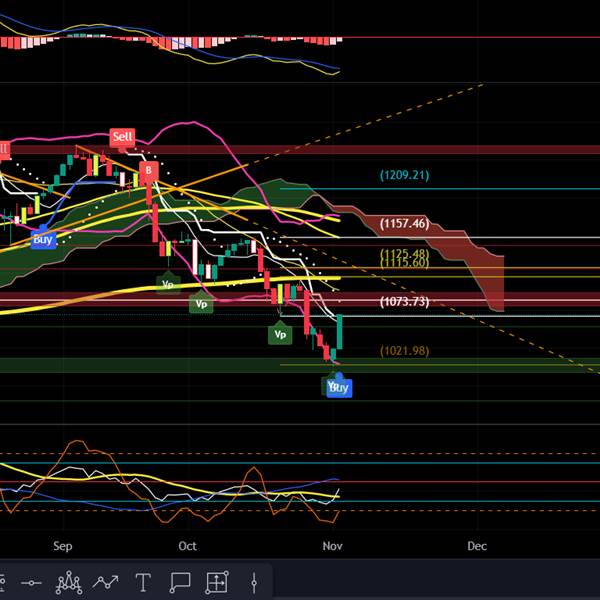The height and width of the screenshot is (600, 600).
Task: Click the red Sell signal label
Action: coord(122,137)
